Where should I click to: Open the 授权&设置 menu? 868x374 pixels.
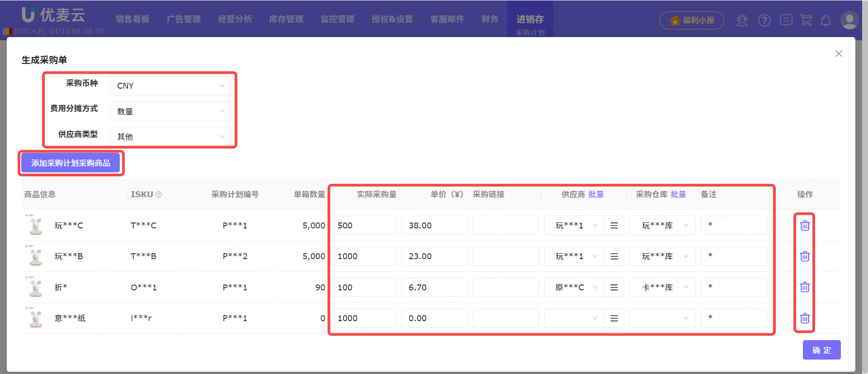[392, 19]
